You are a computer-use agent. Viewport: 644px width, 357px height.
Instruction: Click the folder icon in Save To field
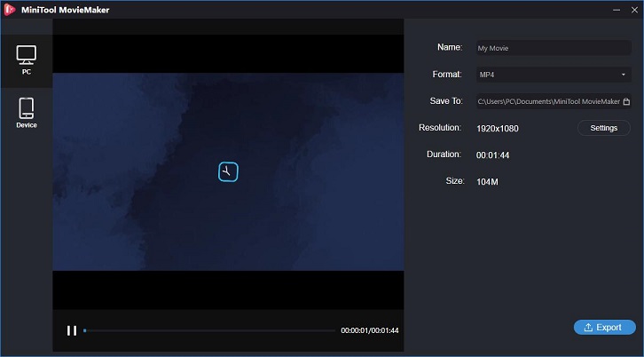[626, 101]
